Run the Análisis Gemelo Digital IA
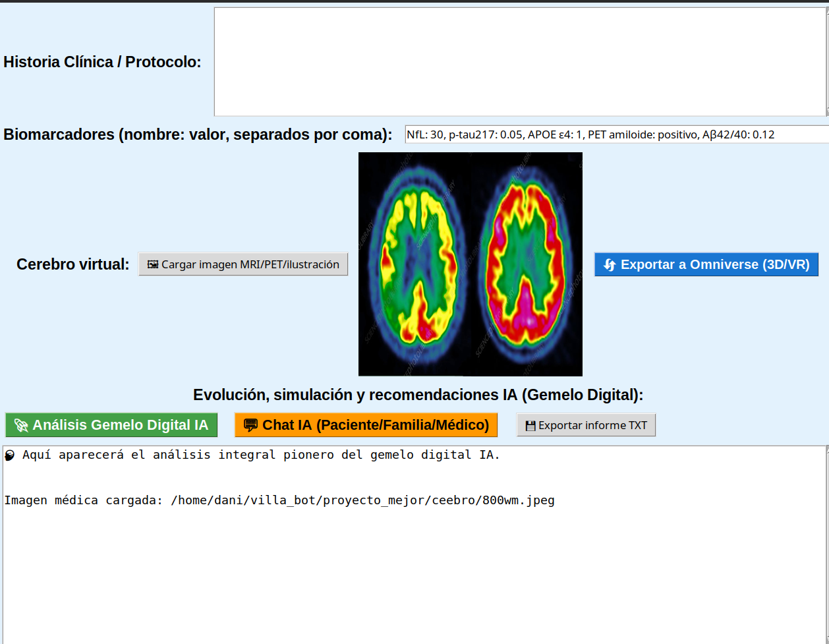 111,424
